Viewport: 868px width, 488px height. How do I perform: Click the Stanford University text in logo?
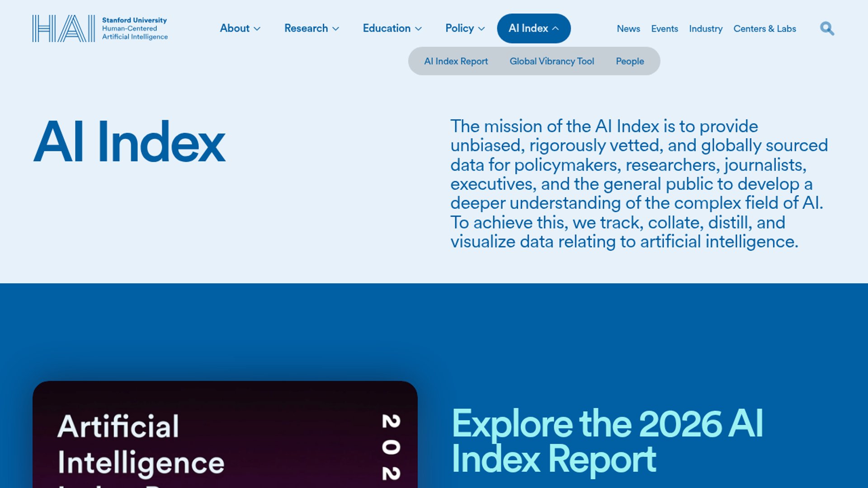click(134, 20)
